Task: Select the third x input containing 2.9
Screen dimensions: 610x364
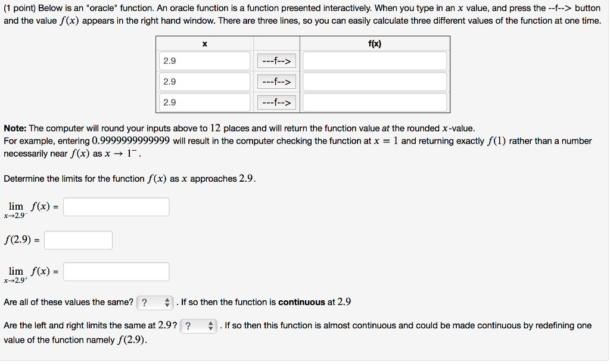Action: point(204,102)
